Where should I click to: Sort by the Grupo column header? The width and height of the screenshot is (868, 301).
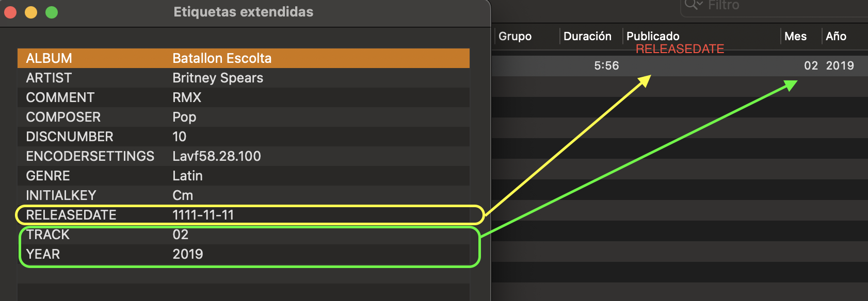(515, 36)
